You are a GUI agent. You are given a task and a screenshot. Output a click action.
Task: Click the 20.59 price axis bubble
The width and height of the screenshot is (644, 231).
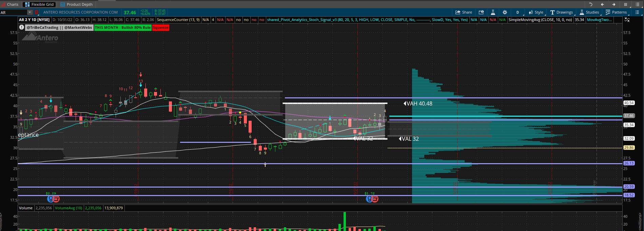point(629,187)
